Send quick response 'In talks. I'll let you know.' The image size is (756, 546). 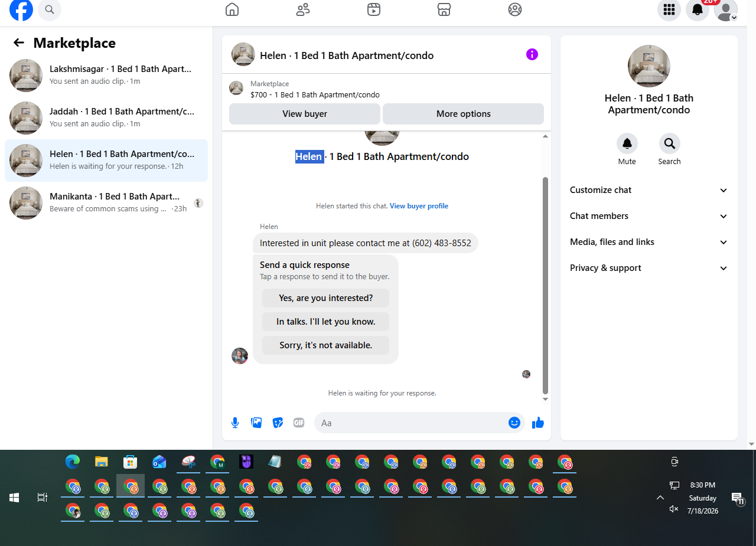coord(326,322)
